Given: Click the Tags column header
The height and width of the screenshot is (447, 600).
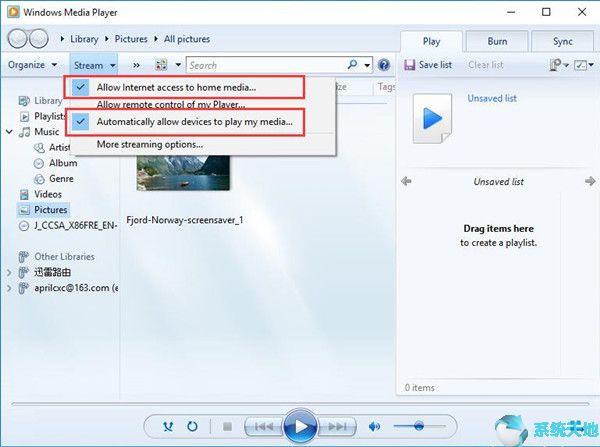Looking at the screenshot, I should pyautogui.click(x=386, y=87).
